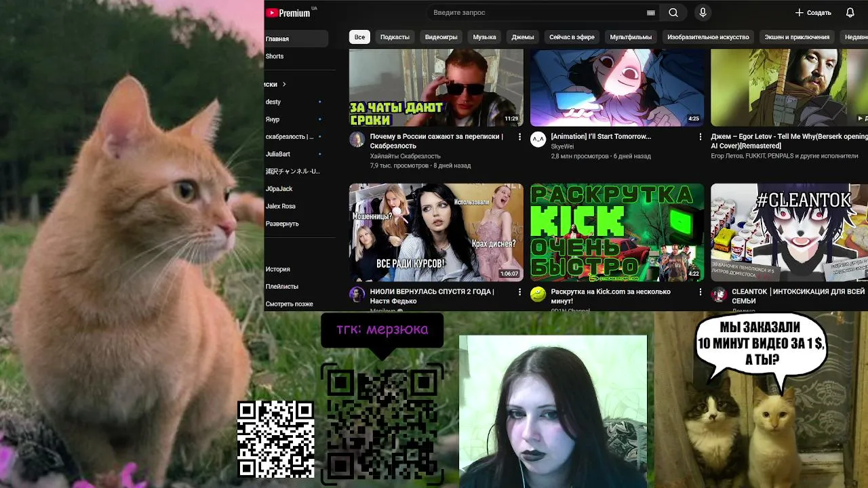Open title Раскрутка на Kick.com за несколько минут
This screenshot has height=488, width=868.
coord(610,296)
